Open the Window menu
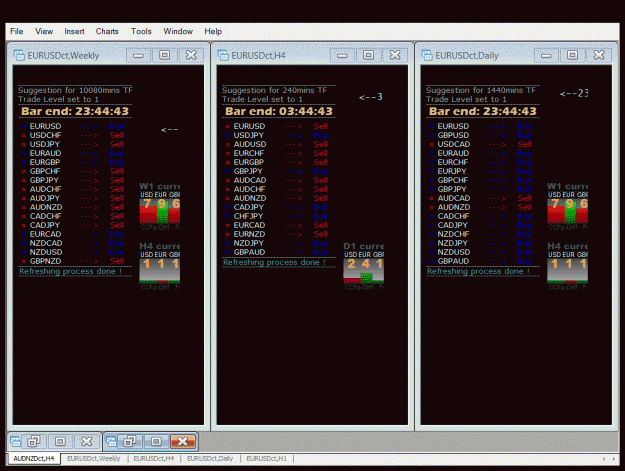This screenshot has height=471, width=625. pyautogui.click(x=178, y=31)
